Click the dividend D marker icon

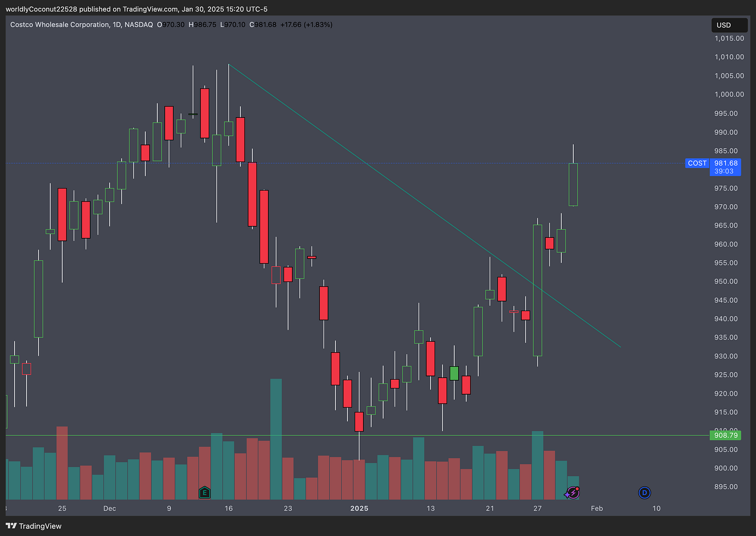(x=644, y=492)
